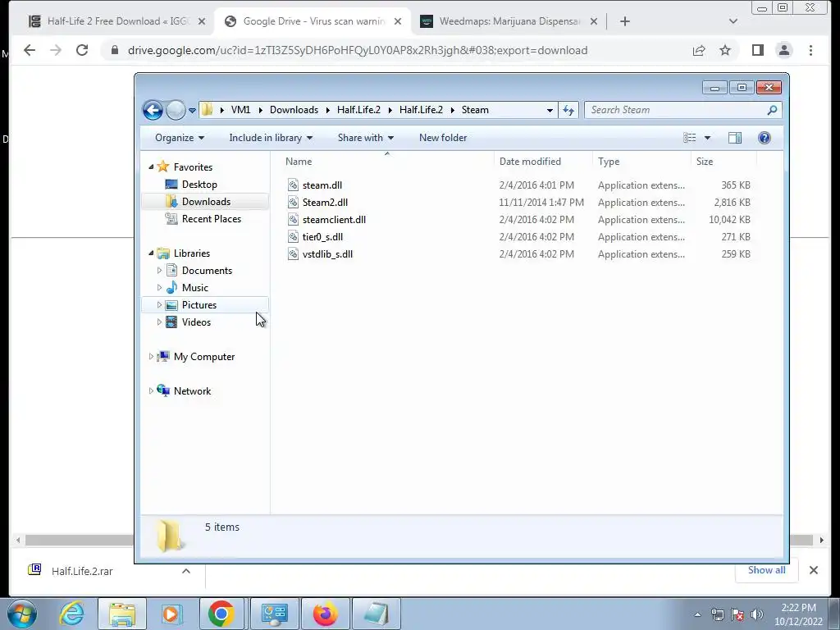Image resolution: width=840 pixels, height=630 pixels.
Task: Select the Steam breadcrumb segment
Action: [475, 110]
